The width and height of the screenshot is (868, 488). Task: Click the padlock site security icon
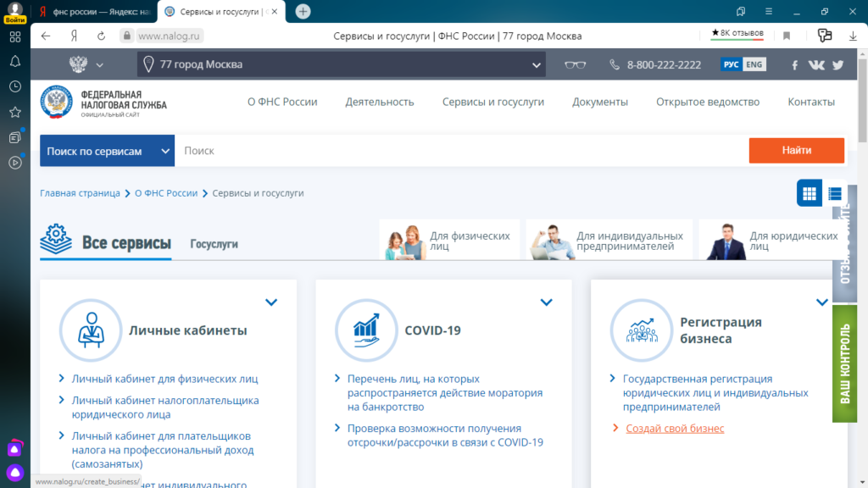click(127, 36)
